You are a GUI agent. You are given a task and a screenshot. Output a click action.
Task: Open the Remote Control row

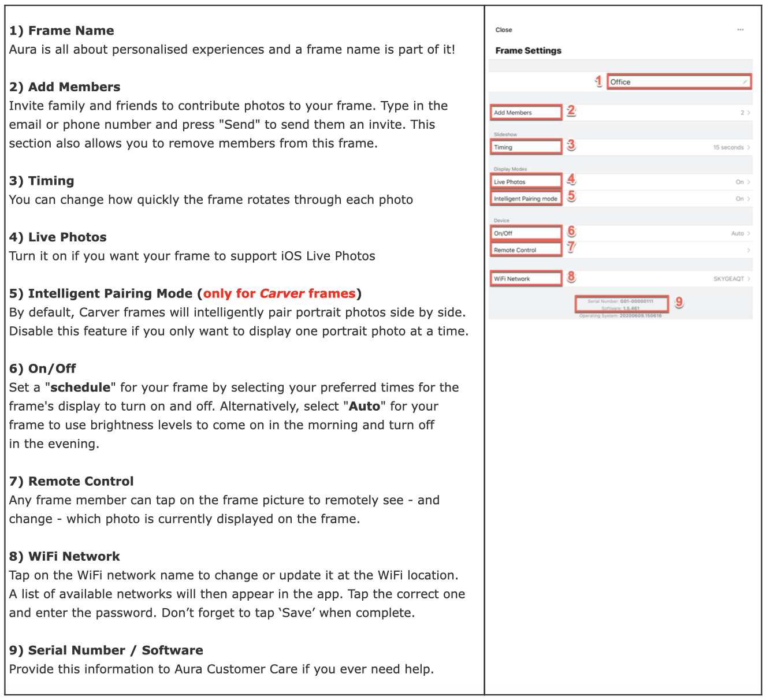click(x=620, y=250)
